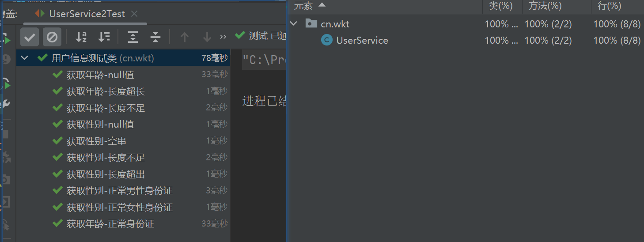Open run configuration wrench settings icon
Viewport: 644px width, 242px height.
[6, 104]
